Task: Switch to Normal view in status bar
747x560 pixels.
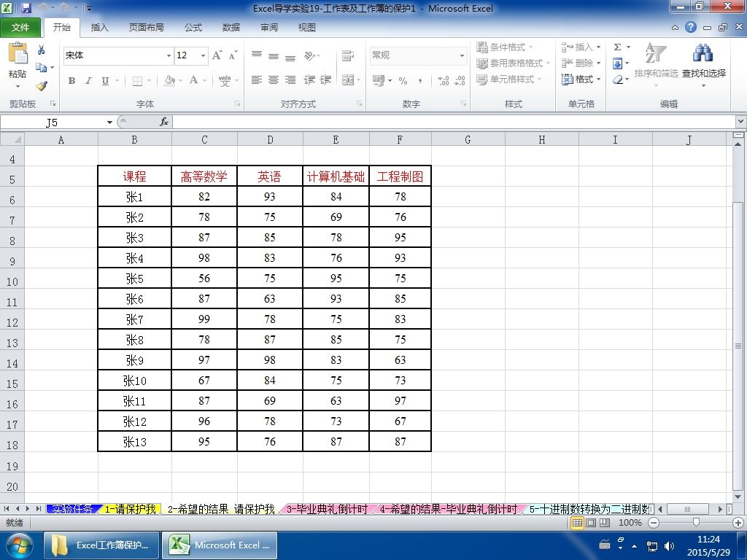Action: click(577, 523)
